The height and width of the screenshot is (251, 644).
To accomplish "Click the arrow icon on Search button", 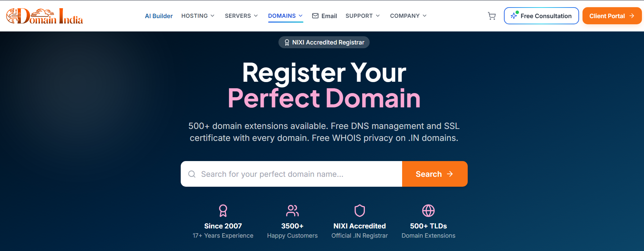I will pyautogui.click(x=450, y=174).
